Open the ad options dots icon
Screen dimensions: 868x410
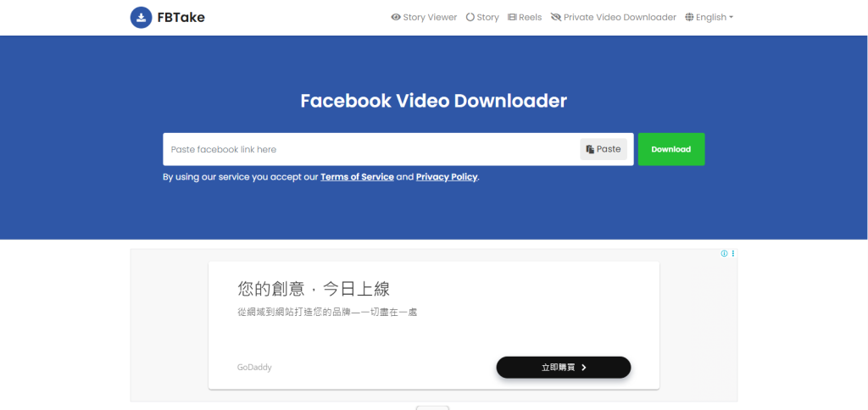point(733,253)
